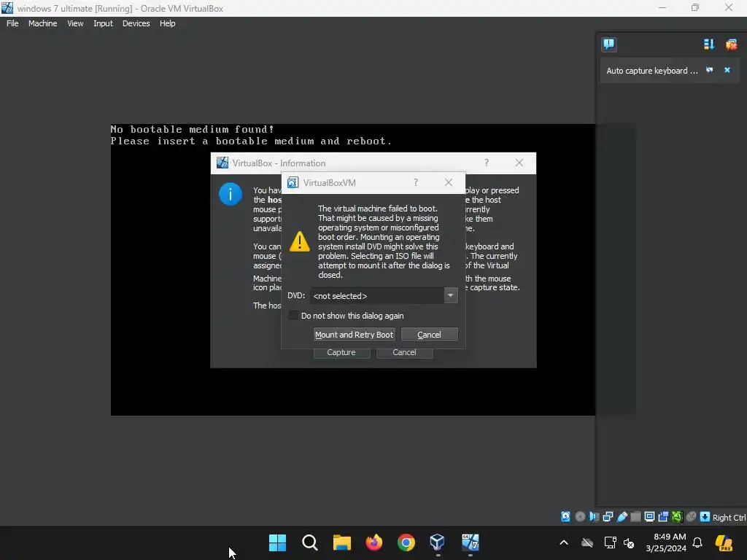
Task: Click the display monitor status icon
Action: [x=649, y=517]
